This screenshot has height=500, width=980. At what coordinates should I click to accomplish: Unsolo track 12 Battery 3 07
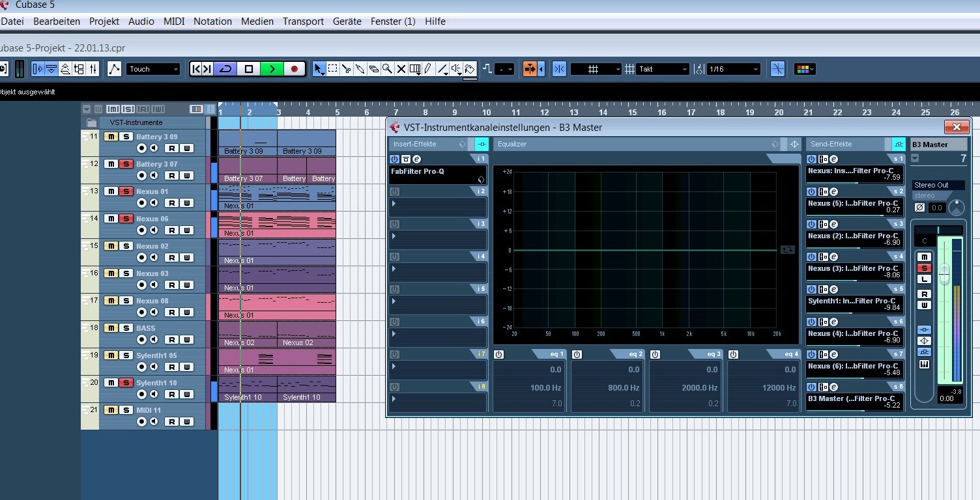pyautogui.click(x=126, y=164)
